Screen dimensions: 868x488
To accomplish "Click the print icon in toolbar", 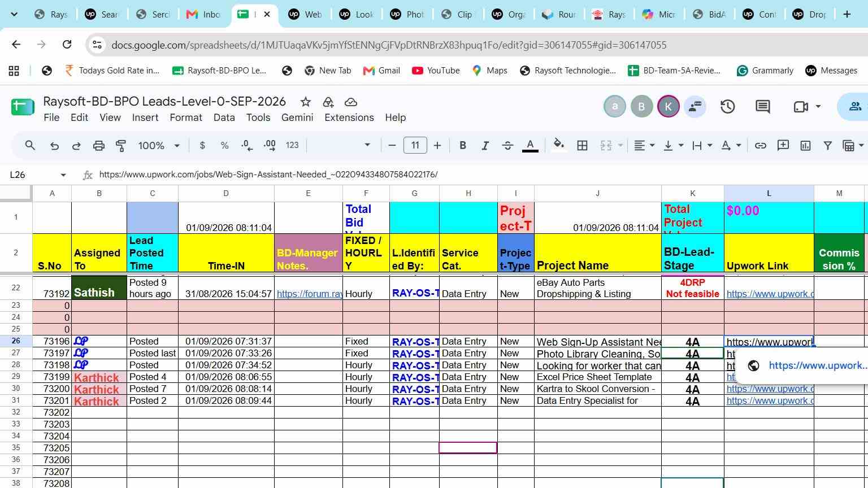I will [x=99, y=146].
